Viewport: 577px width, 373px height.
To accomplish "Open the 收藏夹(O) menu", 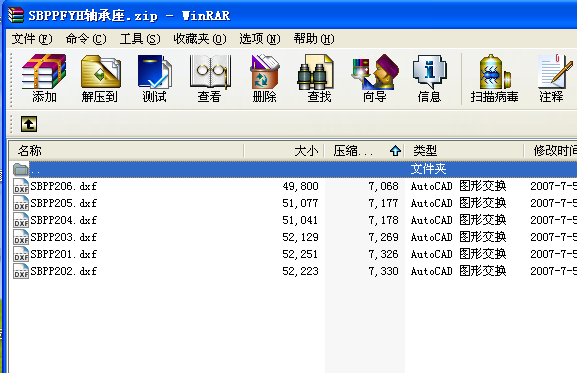I will pos(200,39).
